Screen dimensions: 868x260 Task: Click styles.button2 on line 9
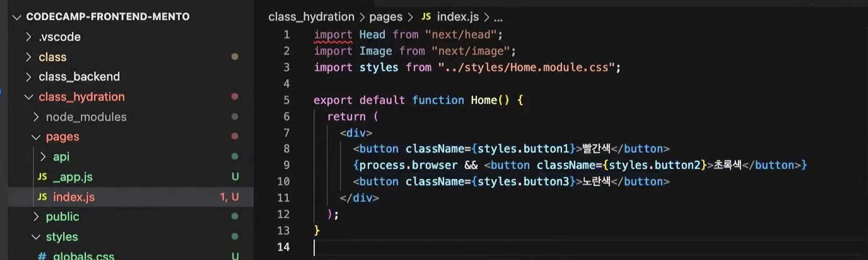(x=654, y=165)
